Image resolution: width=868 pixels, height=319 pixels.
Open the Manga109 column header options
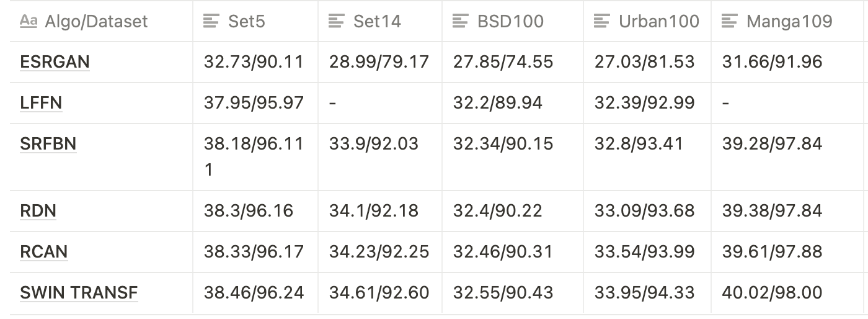click(x=789, y=21)
